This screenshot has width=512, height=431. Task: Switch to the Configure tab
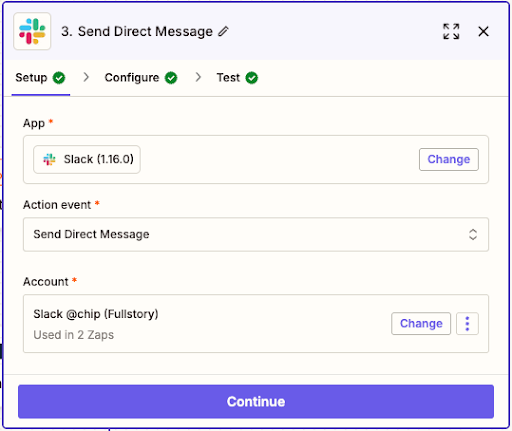tap(141, 78)
